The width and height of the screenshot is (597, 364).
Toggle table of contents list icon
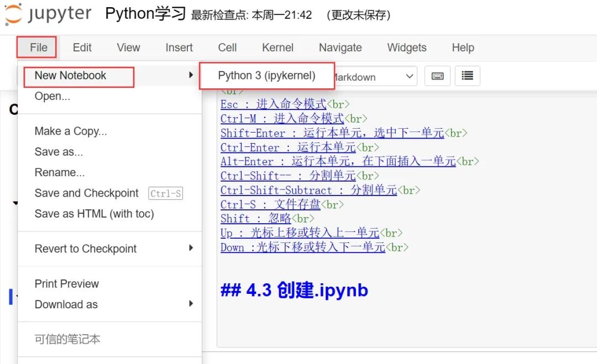click(x=467, y=76)
